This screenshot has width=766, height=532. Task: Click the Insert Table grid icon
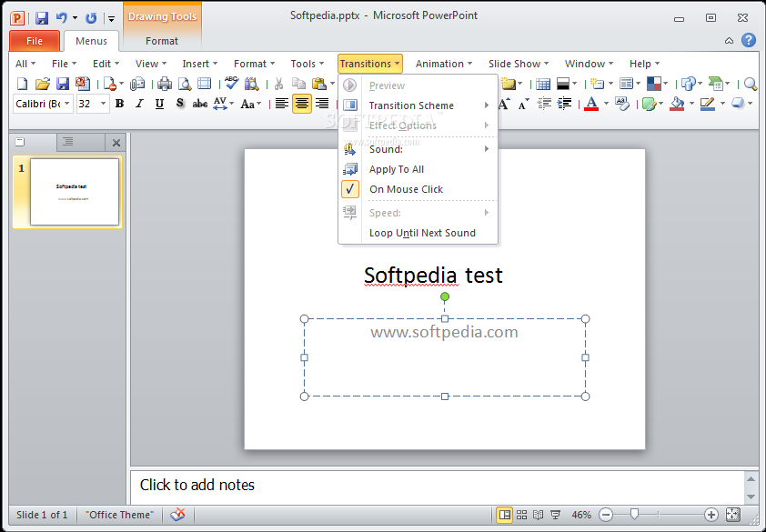(x=543, y=84)
